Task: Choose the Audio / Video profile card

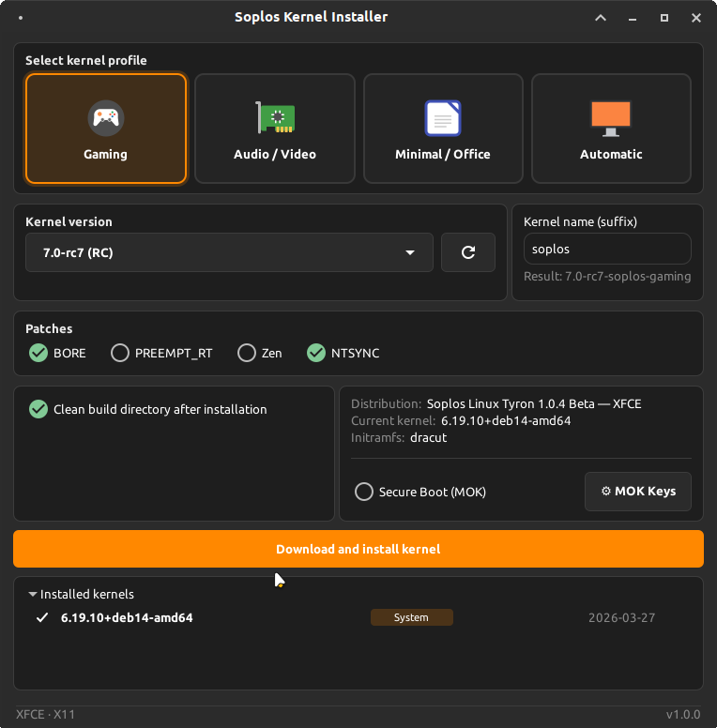Action: click(x=275, y=129)
